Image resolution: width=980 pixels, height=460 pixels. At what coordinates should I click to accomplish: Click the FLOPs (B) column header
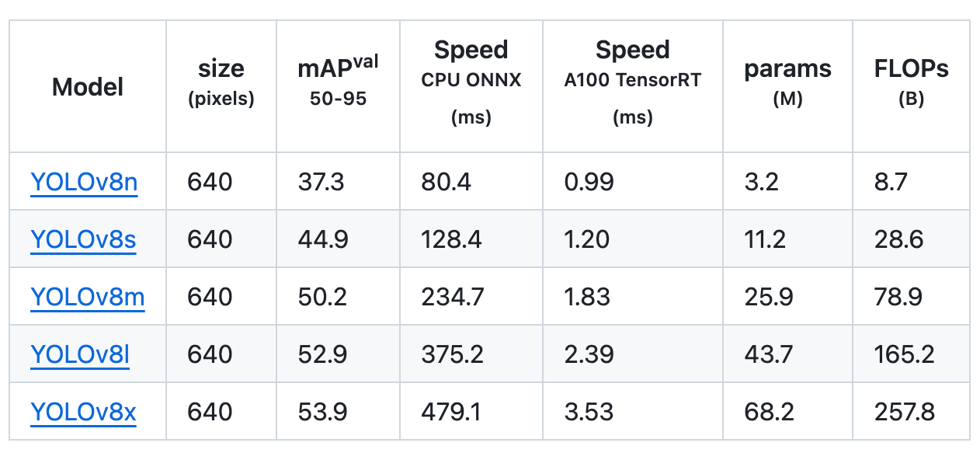click(911, 82)
